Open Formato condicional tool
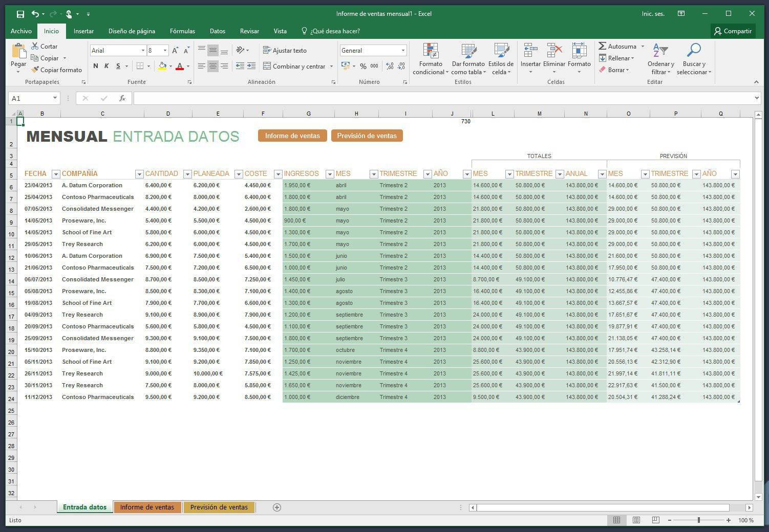Screen dimensions: 769x532 [x=431, y=59]
